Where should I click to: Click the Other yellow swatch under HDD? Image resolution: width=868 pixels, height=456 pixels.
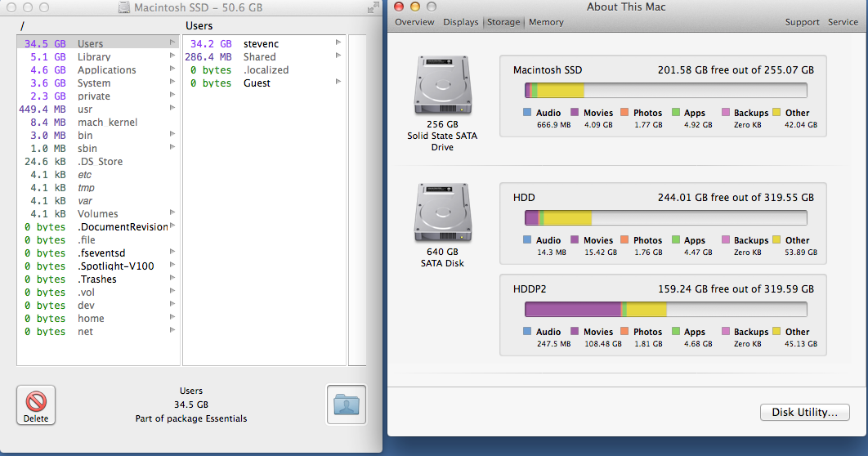pos(776,239)
